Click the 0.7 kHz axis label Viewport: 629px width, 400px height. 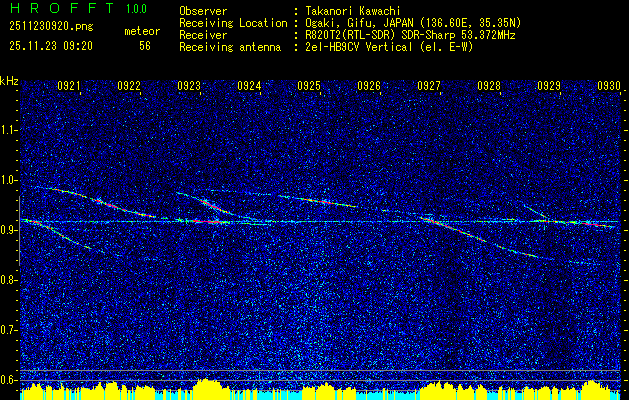8,330
